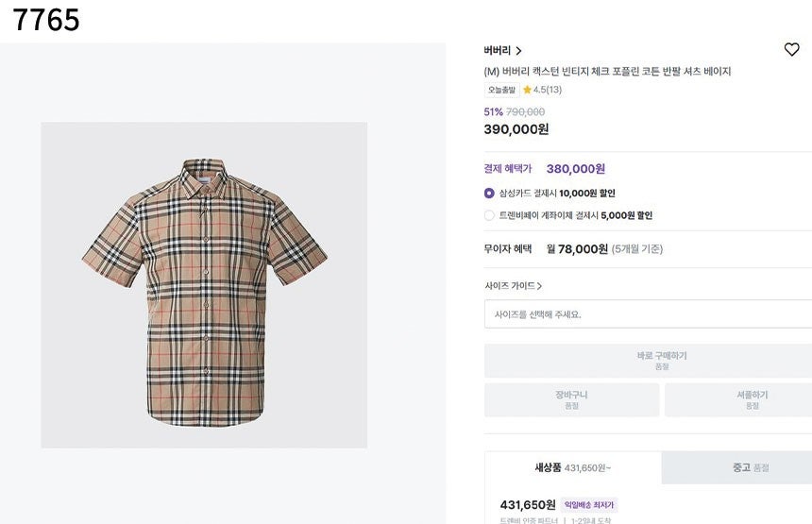Click the 오늘출발 badge
The width and height of the screenshot is (812, 524).
501,90
